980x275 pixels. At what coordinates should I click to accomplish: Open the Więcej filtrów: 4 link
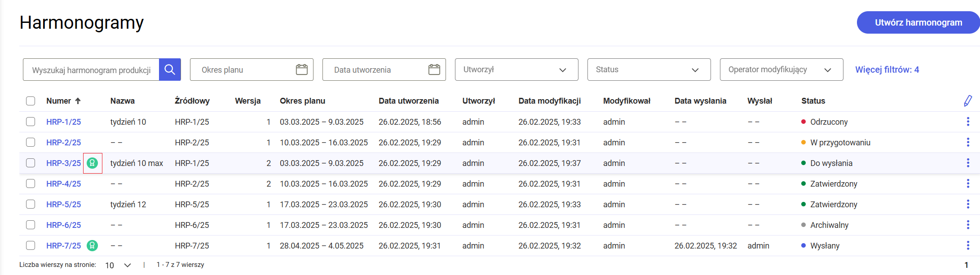[x=887, y=70]
